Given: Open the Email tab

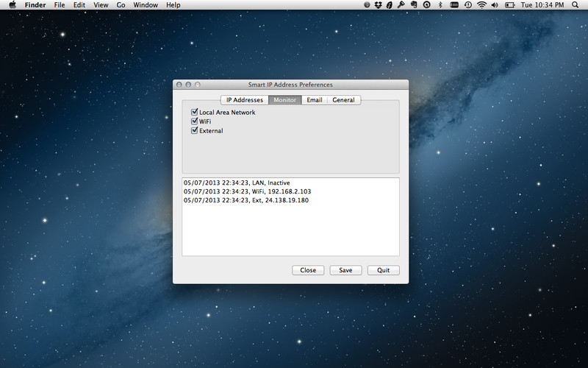Looking at the screenshot, I should pos(314,100).
